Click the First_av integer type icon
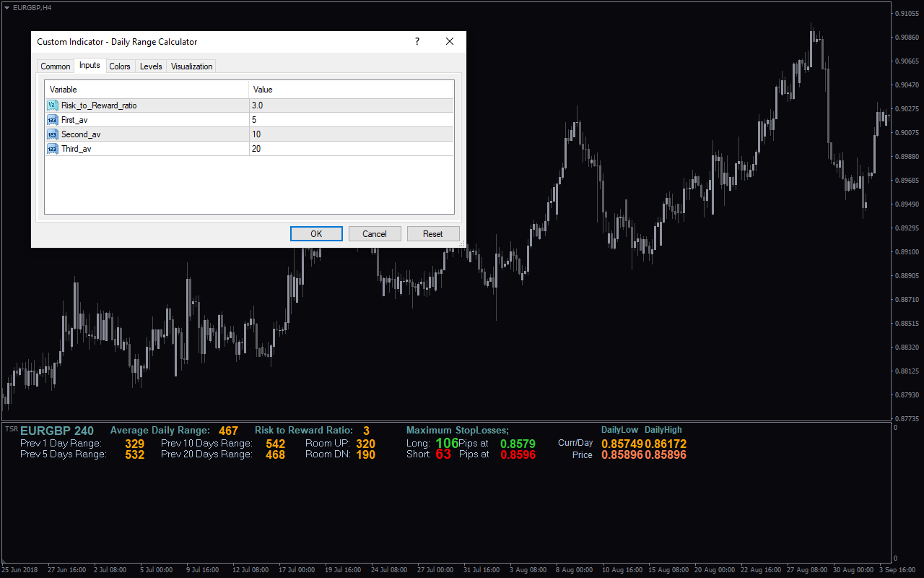 [53, 120]
